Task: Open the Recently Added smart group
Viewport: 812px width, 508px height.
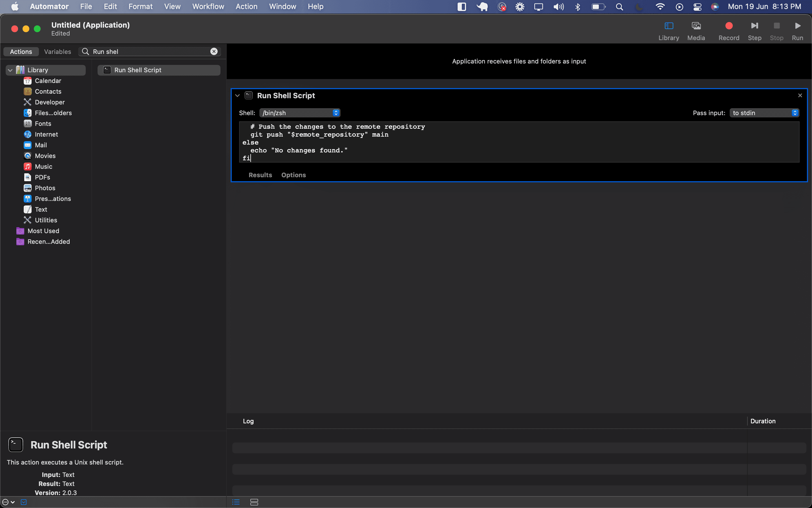Action: click(x=43, y=242)
